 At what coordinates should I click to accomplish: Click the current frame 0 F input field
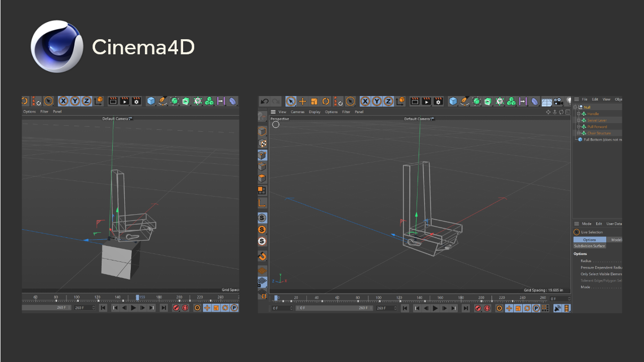[560, 299]
